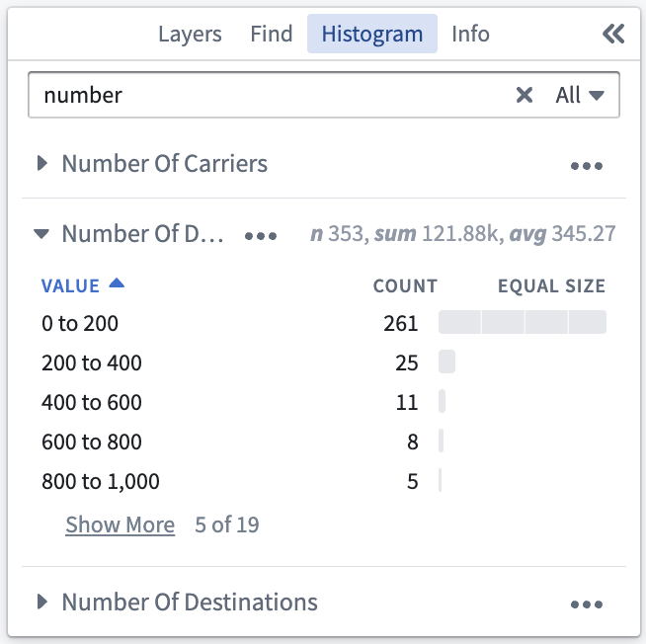The height and width of the screenshot is (644, 646).
Task: Sort by the COUNT column header
Action: [x=405, y=285]
